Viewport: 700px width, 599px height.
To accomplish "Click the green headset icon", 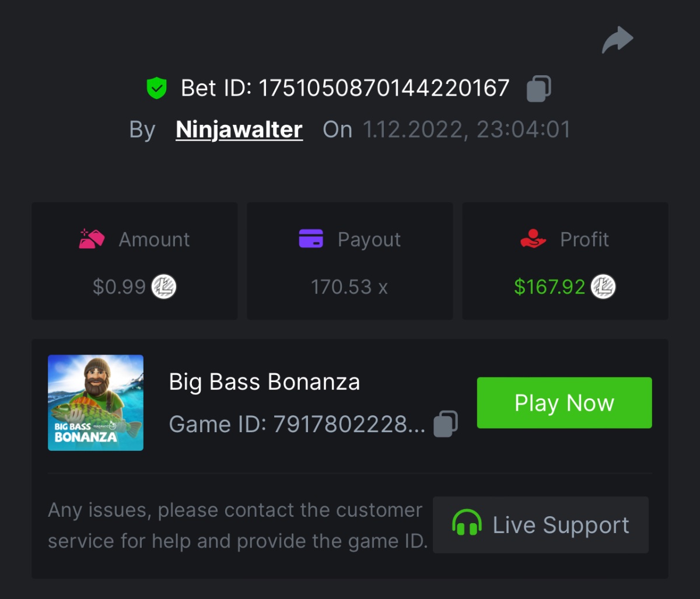I will point(467,523).
